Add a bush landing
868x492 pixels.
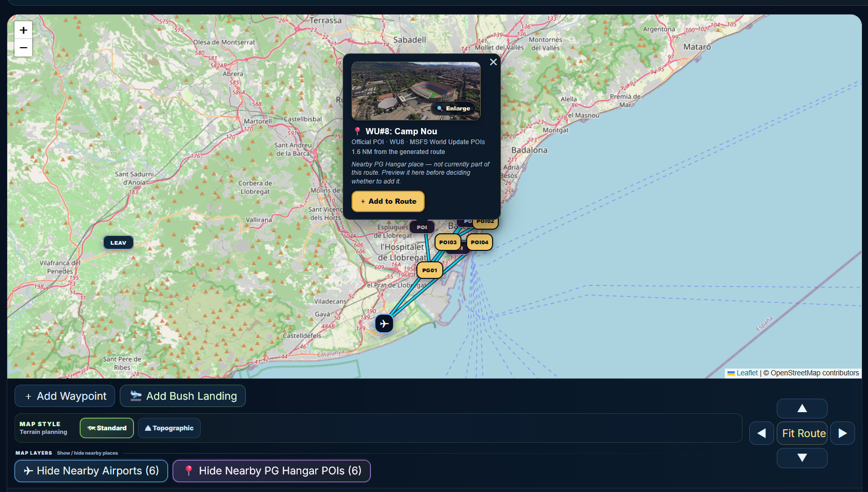(183, 396)
